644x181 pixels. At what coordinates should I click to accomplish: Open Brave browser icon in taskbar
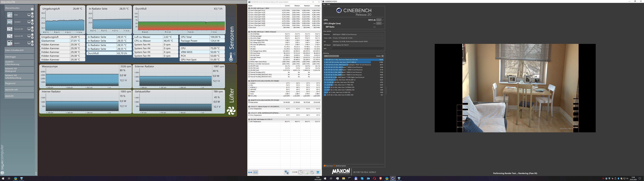pos(380,178)
